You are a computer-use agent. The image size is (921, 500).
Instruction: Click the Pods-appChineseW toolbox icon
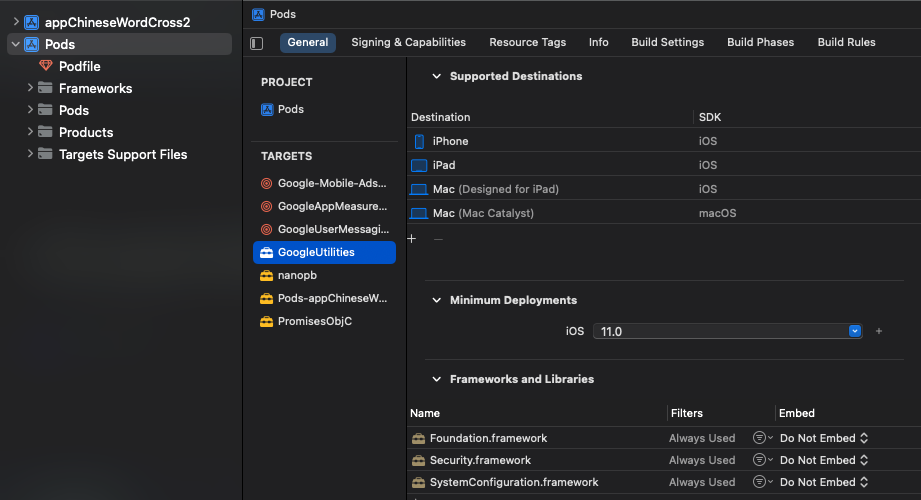tap(267, 298)
